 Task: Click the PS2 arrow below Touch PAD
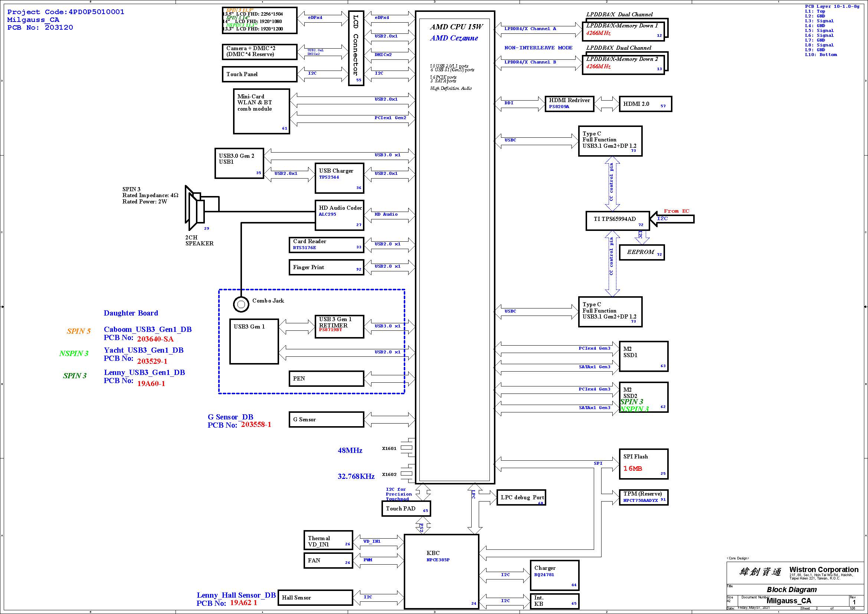point(423,525)
